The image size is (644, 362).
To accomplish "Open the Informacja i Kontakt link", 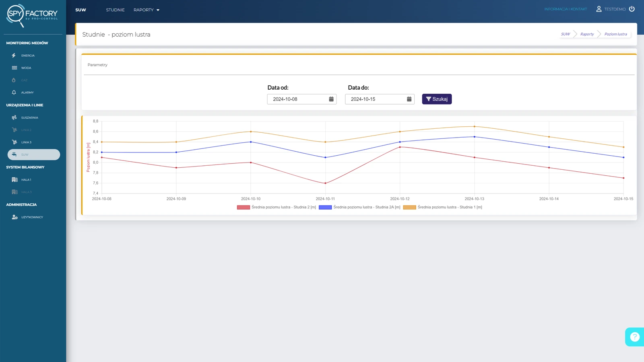I will 566,9.
